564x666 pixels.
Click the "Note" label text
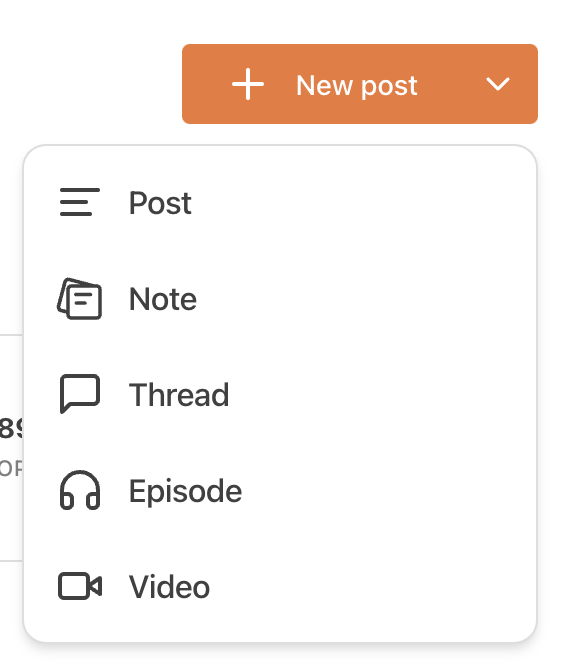pyautogui.click(x=163, y=299)
